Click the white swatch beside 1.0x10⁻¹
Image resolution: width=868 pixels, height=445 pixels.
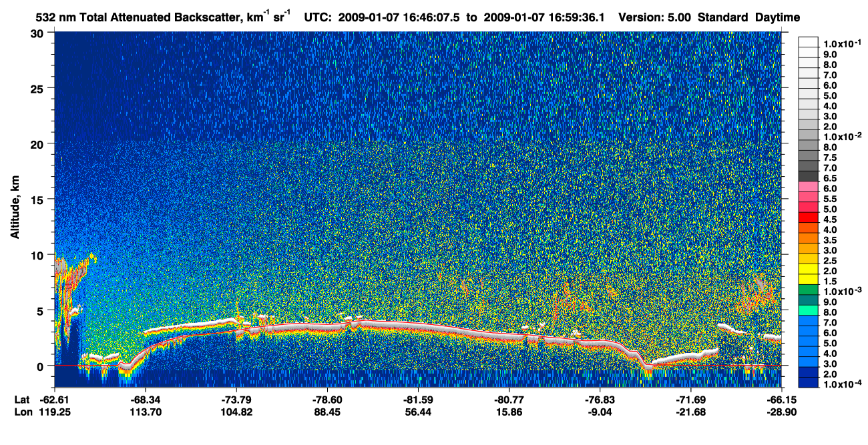tap(809, 43)
